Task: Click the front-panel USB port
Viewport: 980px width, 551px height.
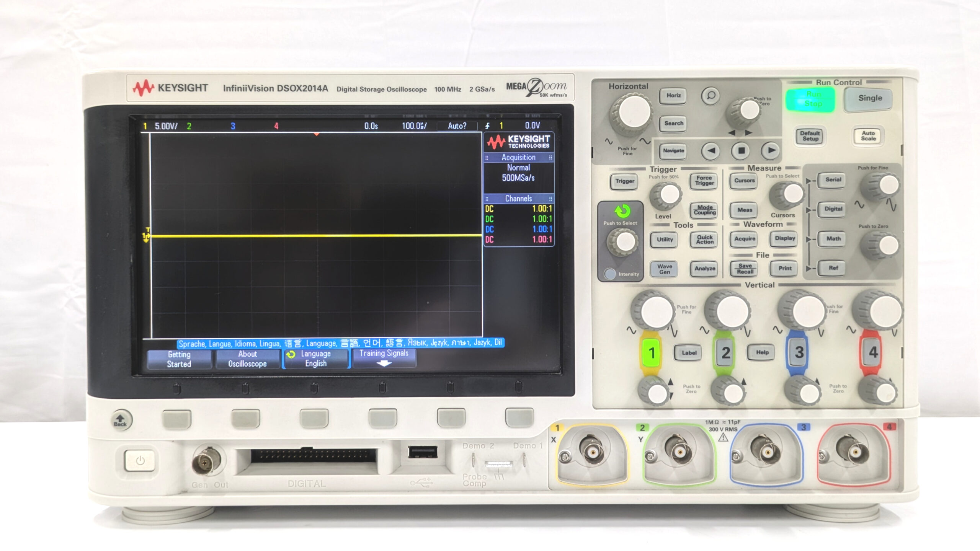Action: point(423,452)
